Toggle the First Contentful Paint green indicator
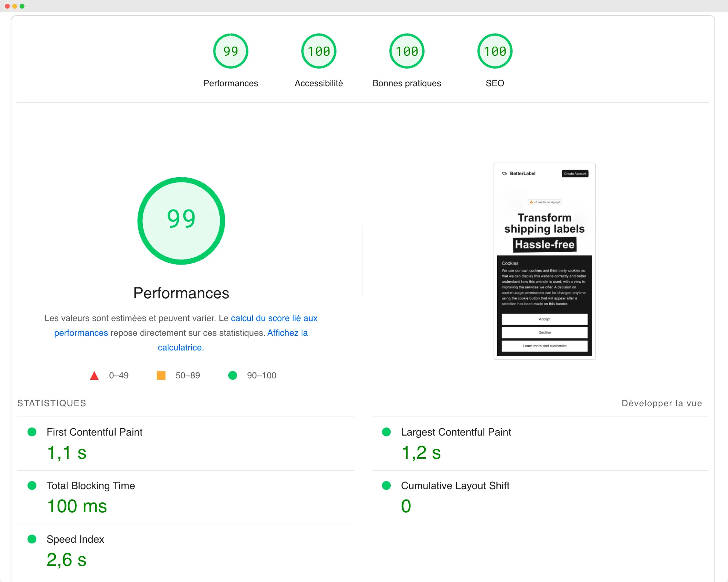This screenshot has width=728, height=582. [x=32, y=432]
